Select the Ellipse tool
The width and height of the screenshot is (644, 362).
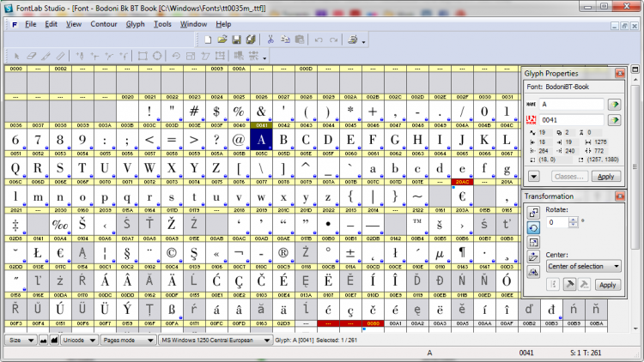click(157, 56)
